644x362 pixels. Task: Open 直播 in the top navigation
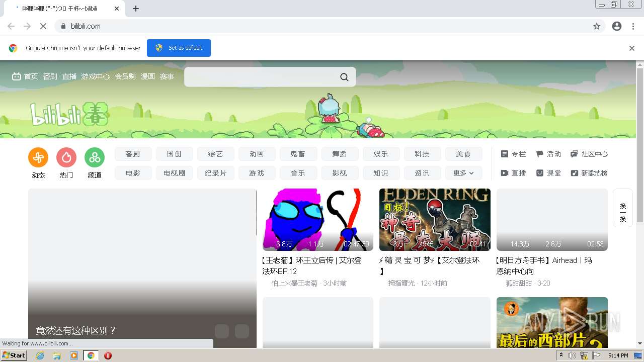click(69, 76)
